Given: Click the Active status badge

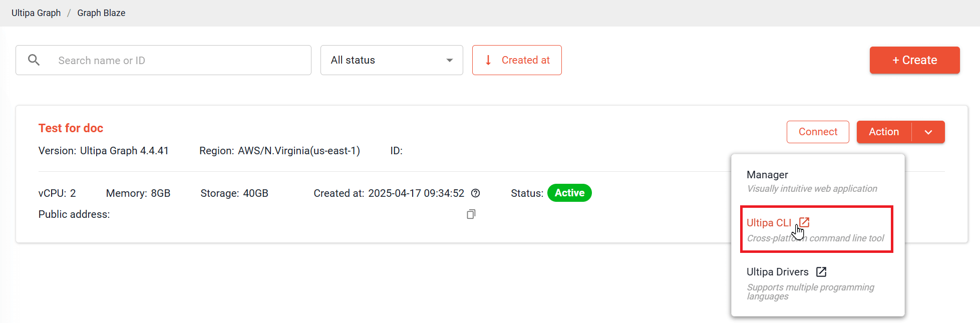Looking at the screenshot, I should (569, 193).
